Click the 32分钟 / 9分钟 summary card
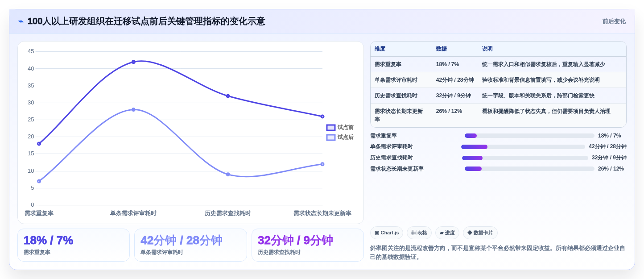The height and width of the screenshot is (279, 644). point(308,245)
